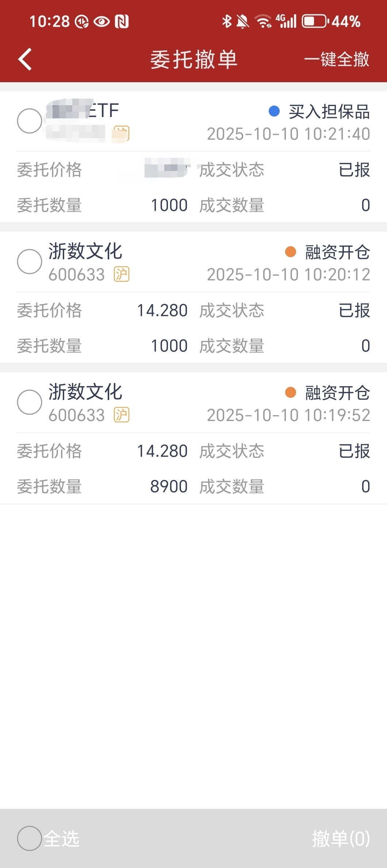The image size is (387, 868).
Task: Tap the 14.280 price of the 10:20:12 order
Action: pyautogui.click(x=162, y=311)
